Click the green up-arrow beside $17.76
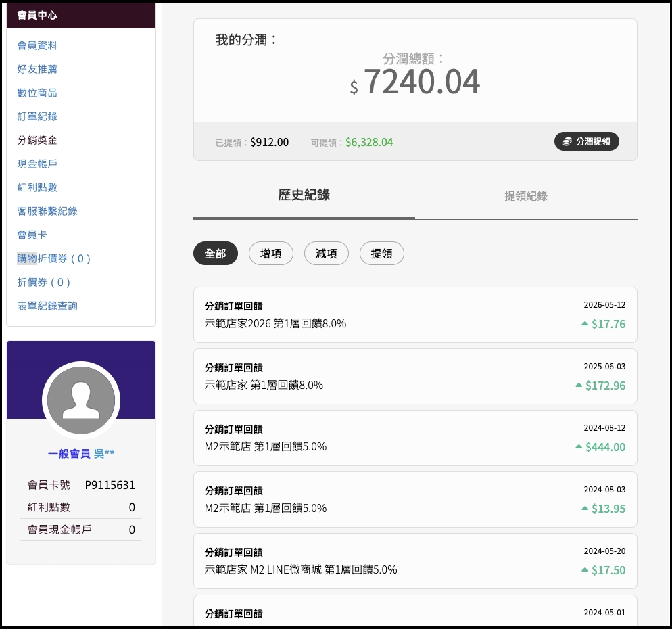This screenshot has height=629, width=672. click(x=585, y=323)
